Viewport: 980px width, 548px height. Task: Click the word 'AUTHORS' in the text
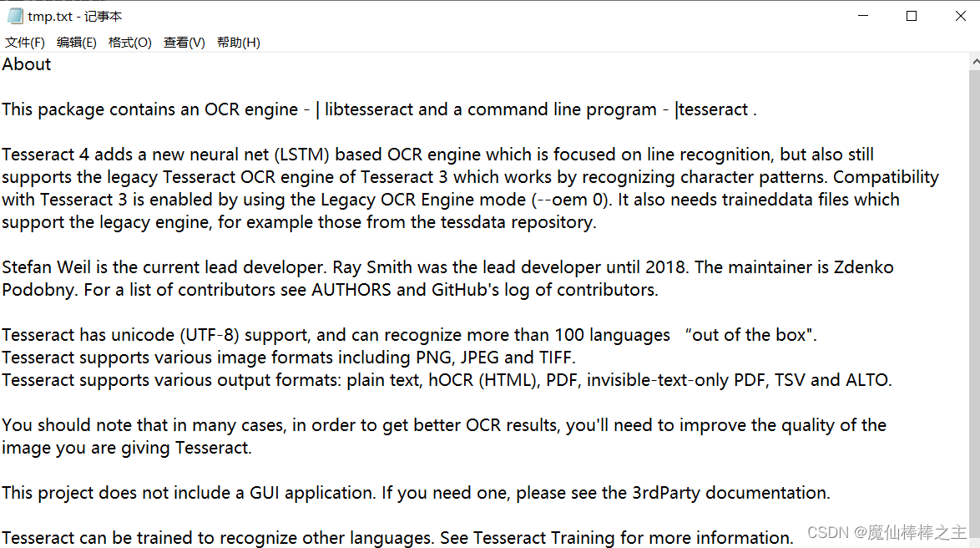[351, 290]
